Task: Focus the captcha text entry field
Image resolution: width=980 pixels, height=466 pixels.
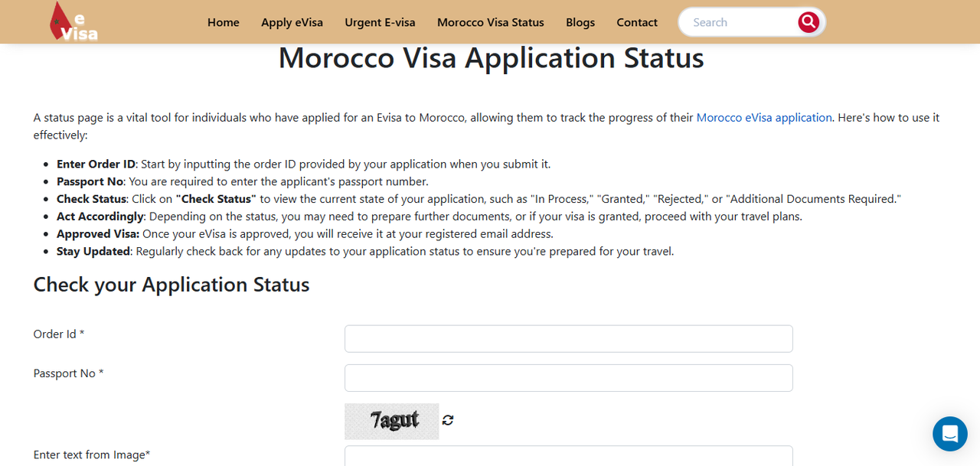Action: click(x=568, y=456)
